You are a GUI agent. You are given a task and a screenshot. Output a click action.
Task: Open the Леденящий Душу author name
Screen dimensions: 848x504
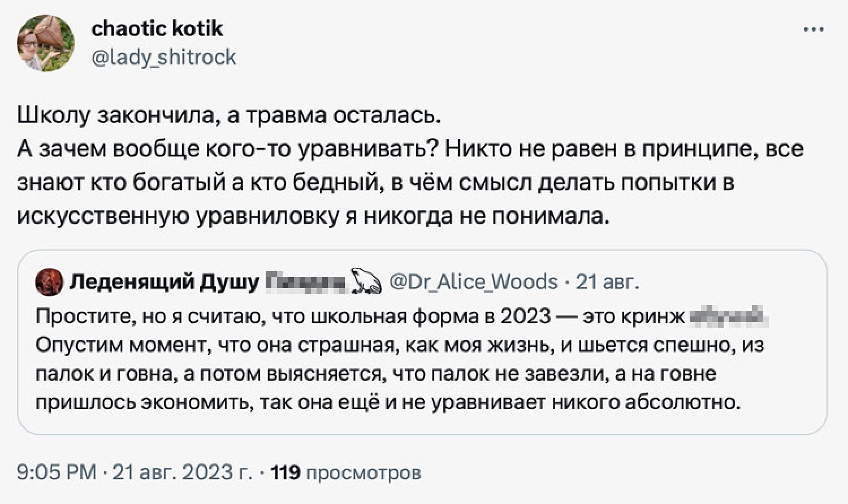pyautogui.click(x=164, y=281)
